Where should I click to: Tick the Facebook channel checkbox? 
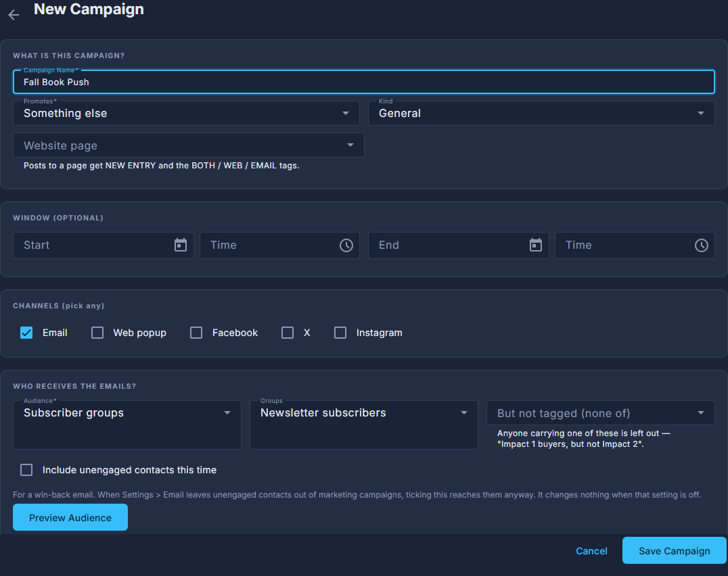tap(196, 333)
